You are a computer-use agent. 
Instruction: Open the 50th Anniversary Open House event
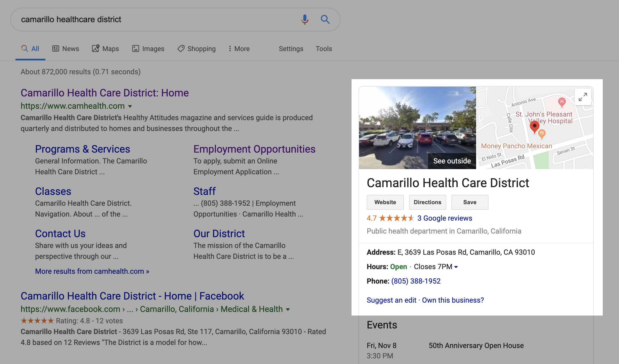tap(476, 346)
